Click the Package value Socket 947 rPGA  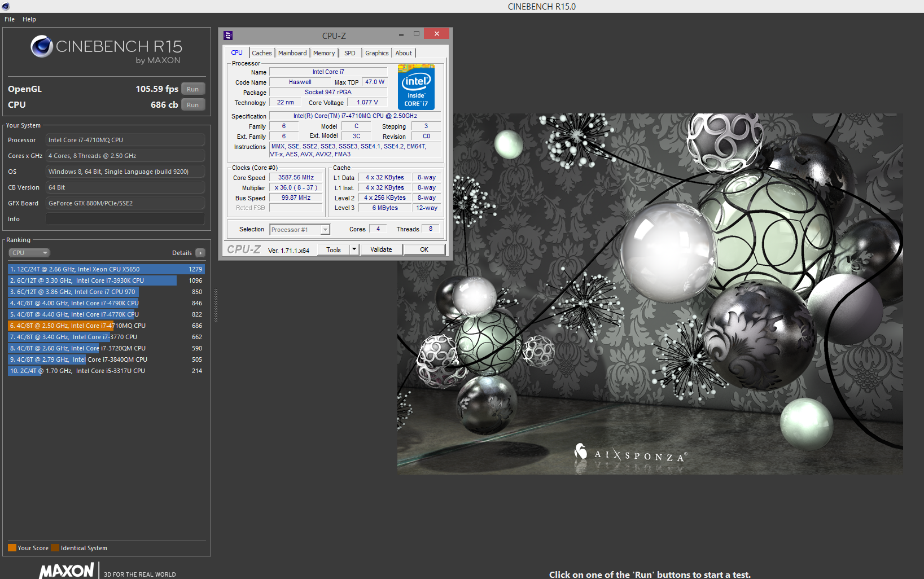[329, 92]
